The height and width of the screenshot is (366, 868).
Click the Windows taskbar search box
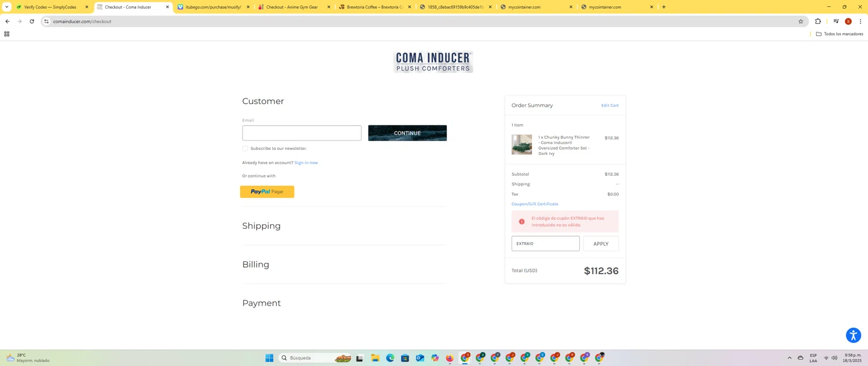coord(316,358)
